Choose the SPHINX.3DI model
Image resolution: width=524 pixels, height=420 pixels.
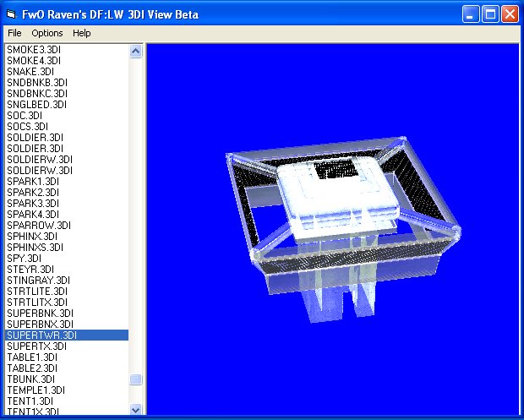34,237
